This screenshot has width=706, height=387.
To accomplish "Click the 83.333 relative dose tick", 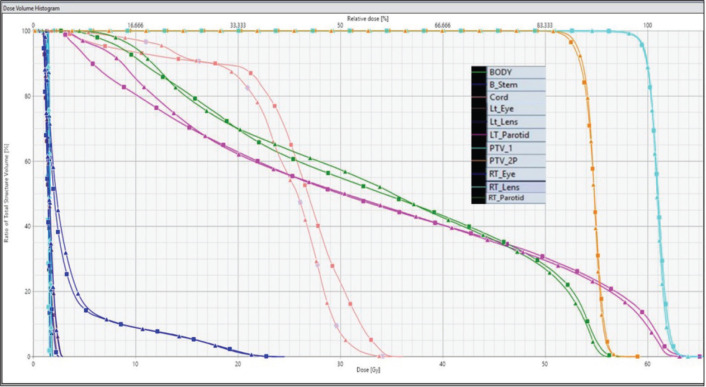I will (x=545, y=26).
